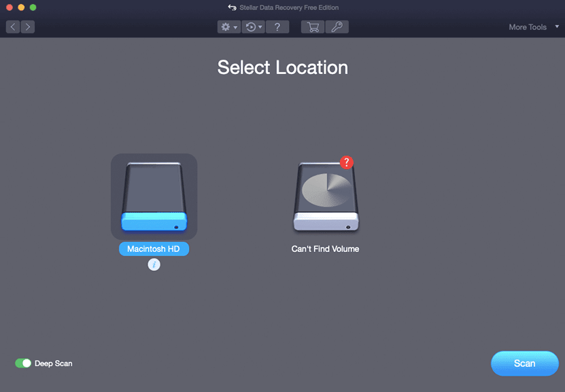Click the back navigation arrow
Viewport: 565px width, 392px height.
click(13, 27)
